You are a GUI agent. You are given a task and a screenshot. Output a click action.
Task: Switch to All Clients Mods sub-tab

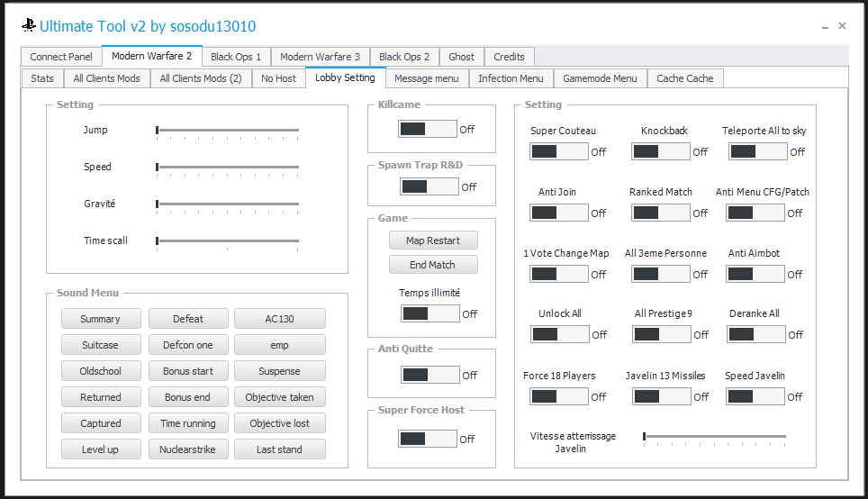tap(107, 78)
